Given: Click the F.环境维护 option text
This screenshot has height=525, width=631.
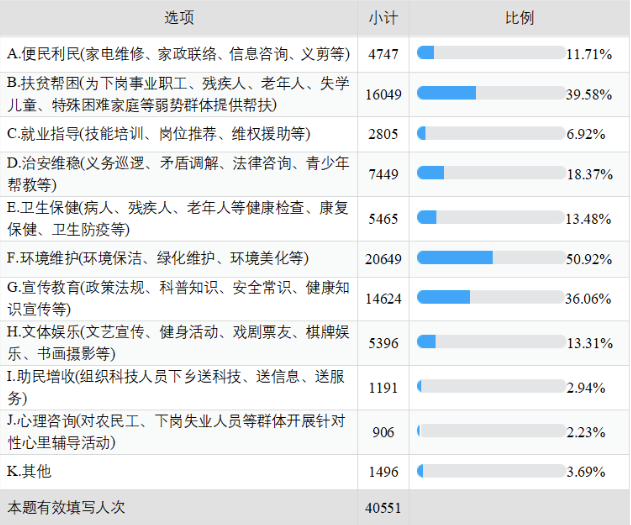Looking at the screenshot, I should click(158, 259).
